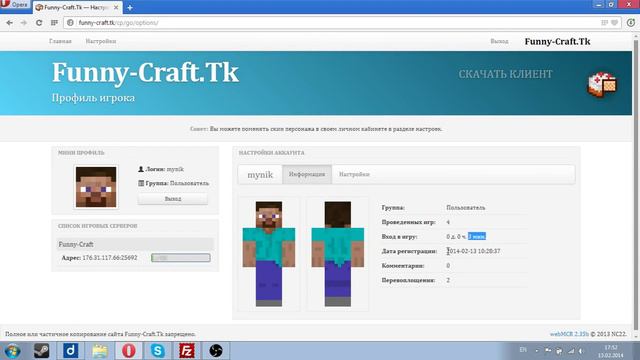Click the heart bookmark icon in address bar

(614, 23)
